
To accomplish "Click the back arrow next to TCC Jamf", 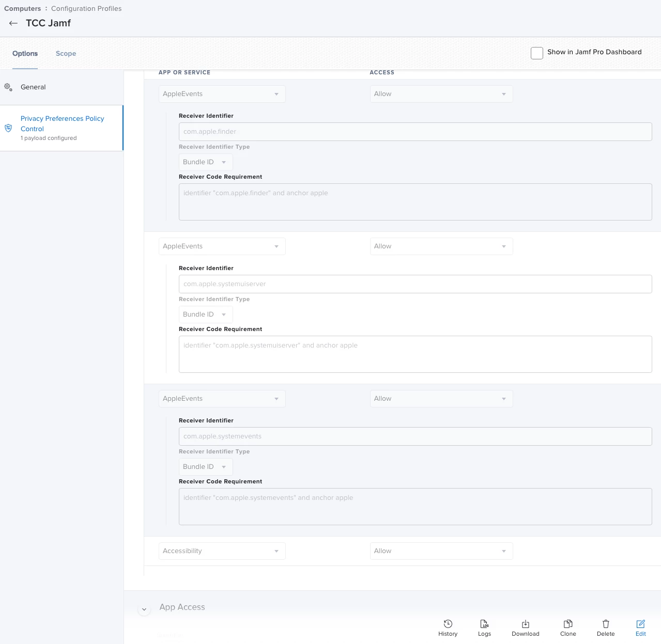I will 13,23.
